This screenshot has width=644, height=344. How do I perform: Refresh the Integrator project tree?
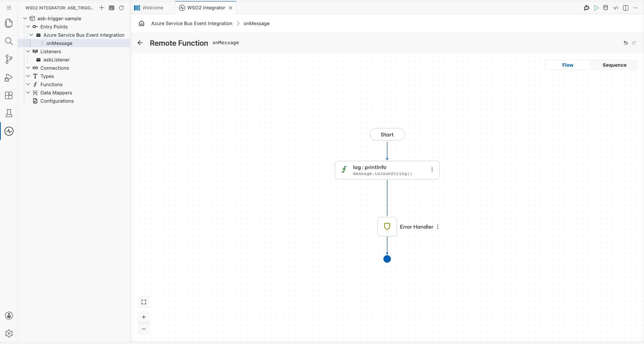tap(121, 7)
